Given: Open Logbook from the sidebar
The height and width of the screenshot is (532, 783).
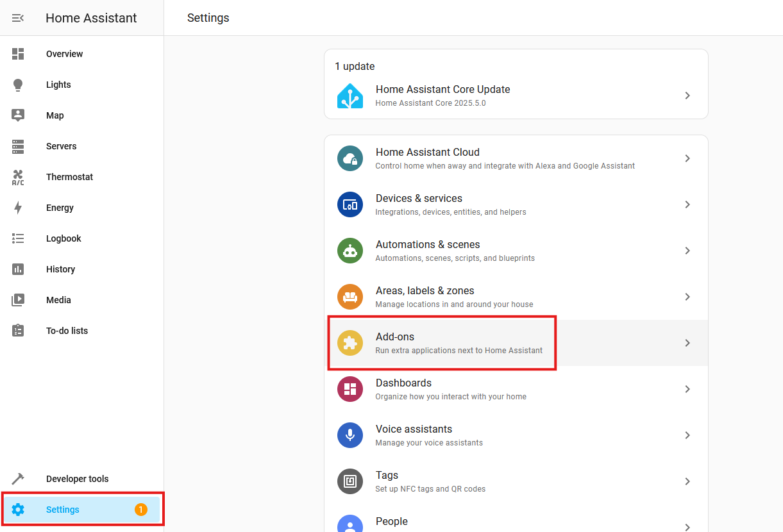Looking at the screenshot, I should [x=63, y=238].
